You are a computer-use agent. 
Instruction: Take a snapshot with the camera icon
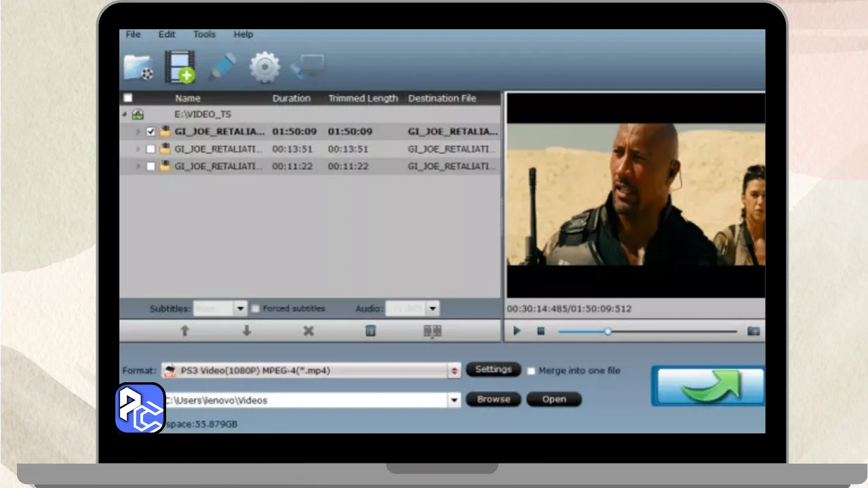[x=753, y=331]
